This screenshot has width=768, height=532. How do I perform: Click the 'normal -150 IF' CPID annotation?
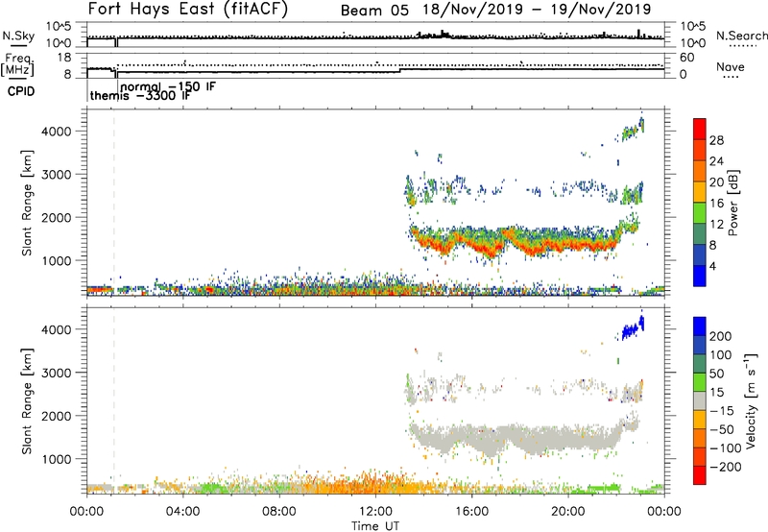168,86
